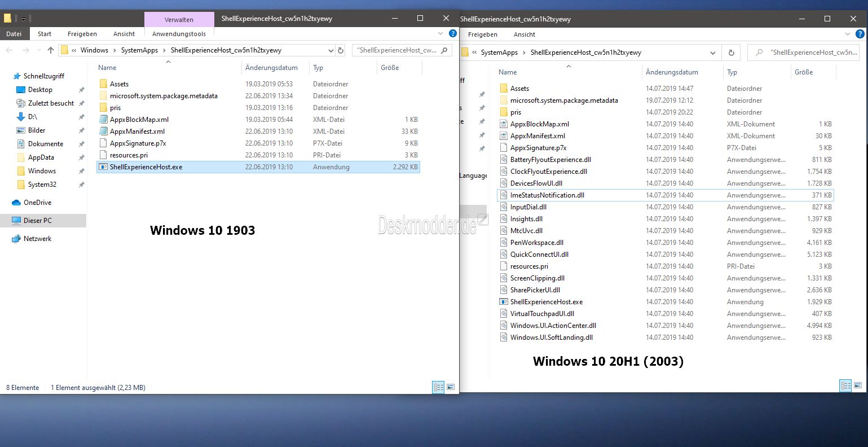Image resolution: width=868 pixels, height=447 pixels.
Task: Click the Up arrow in left Explorer window
Action: (50, 50)
